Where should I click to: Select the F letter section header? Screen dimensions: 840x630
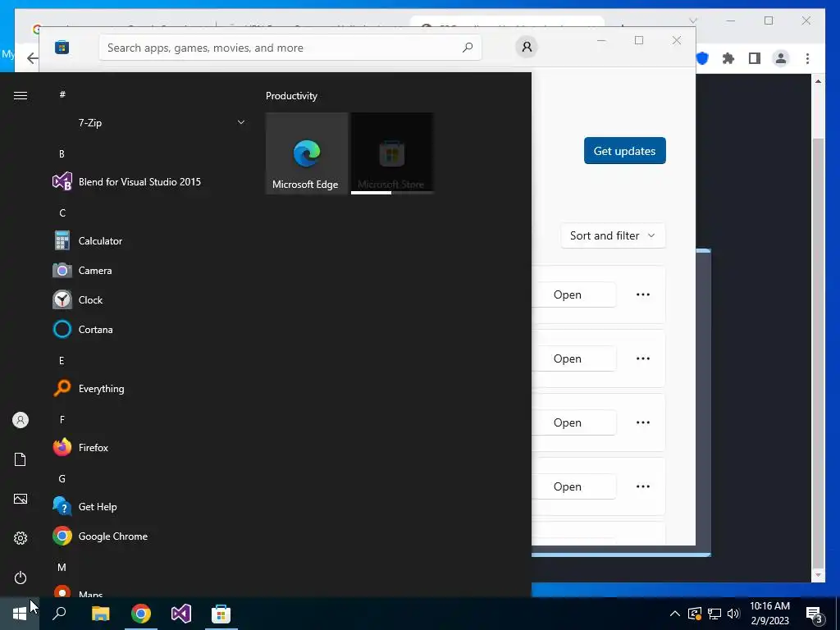(x=62, y=419)
